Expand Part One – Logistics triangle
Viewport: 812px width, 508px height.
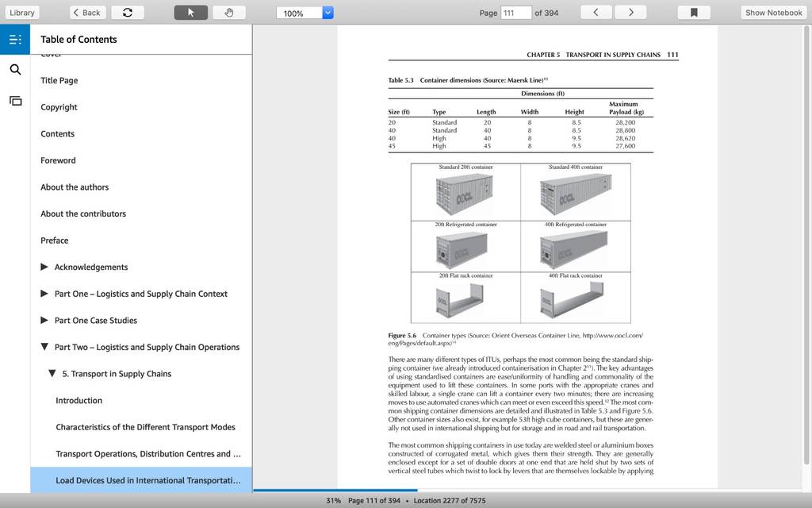[x=44, y=294]
